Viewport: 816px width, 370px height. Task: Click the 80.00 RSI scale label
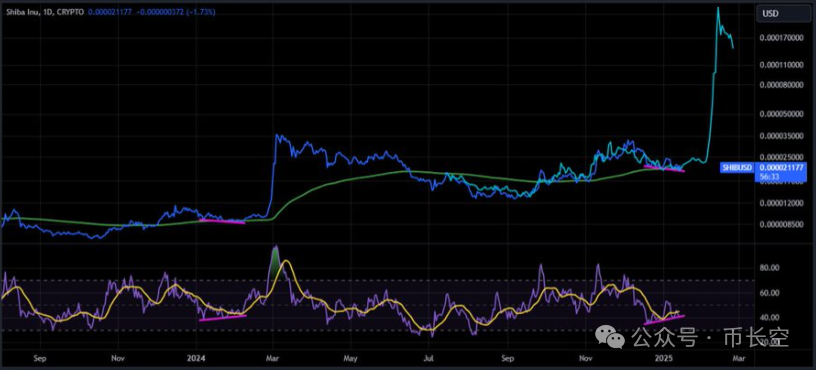click(x=769, y=268)
